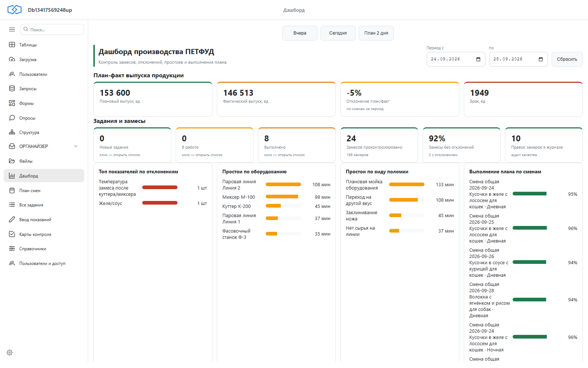Click the Замесов проконтролировано card
This screenshot has height=368, width=588.
click(x=379, y=145)
